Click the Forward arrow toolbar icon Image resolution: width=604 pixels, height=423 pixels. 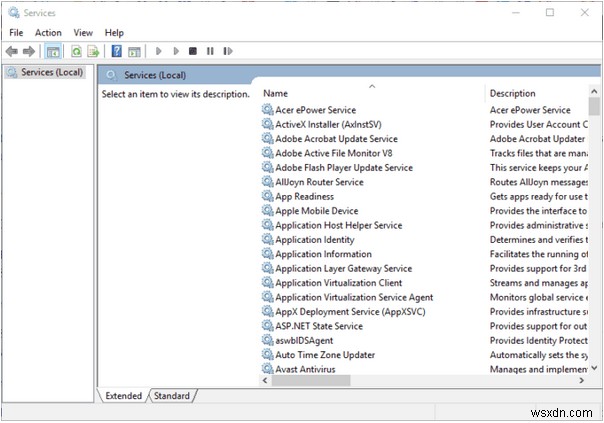[28, 51]
